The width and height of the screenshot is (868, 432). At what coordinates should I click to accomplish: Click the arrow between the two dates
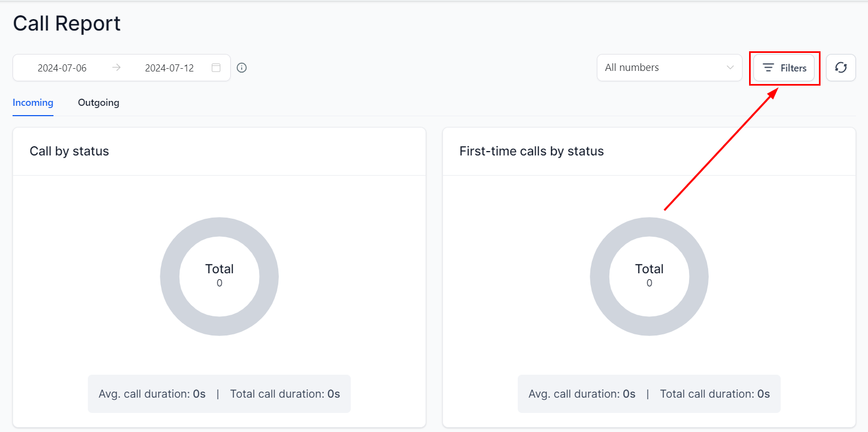(x=116, y=68)
